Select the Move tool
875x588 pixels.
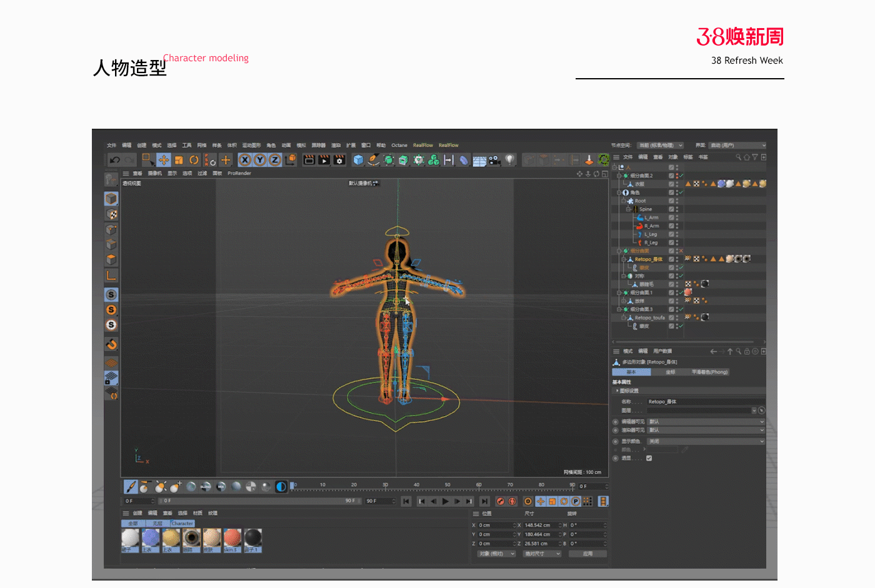click(163, 160)
